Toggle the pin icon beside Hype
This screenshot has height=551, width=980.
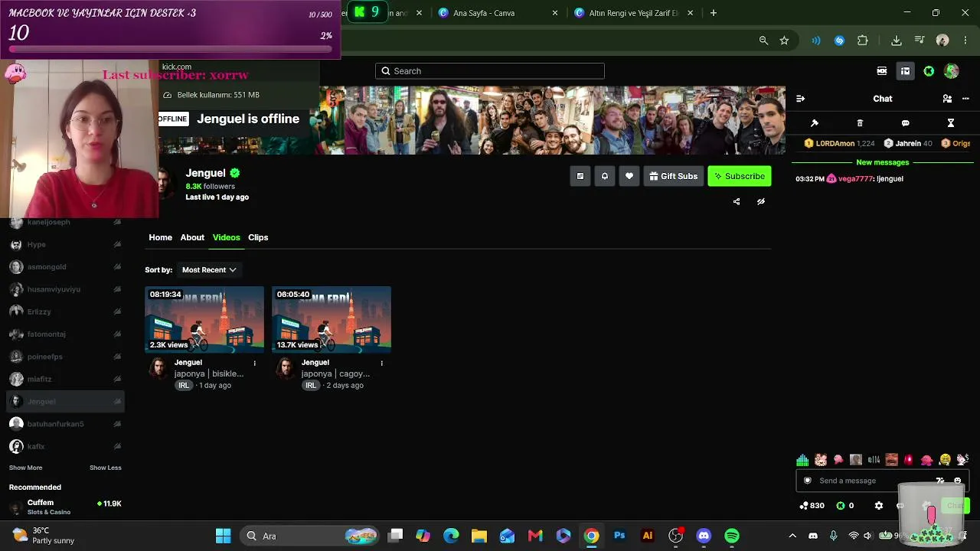coord(117,245)
